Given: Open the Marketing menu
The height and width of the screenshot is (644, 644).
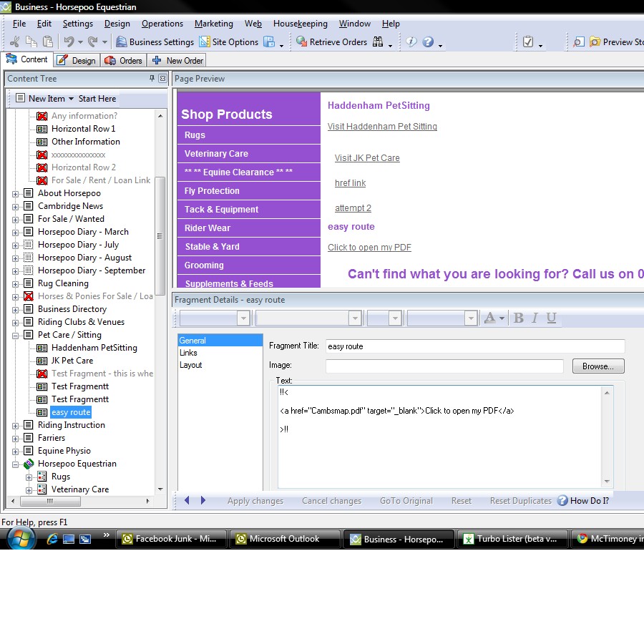Looking at the screenshot, I should 213,24.
